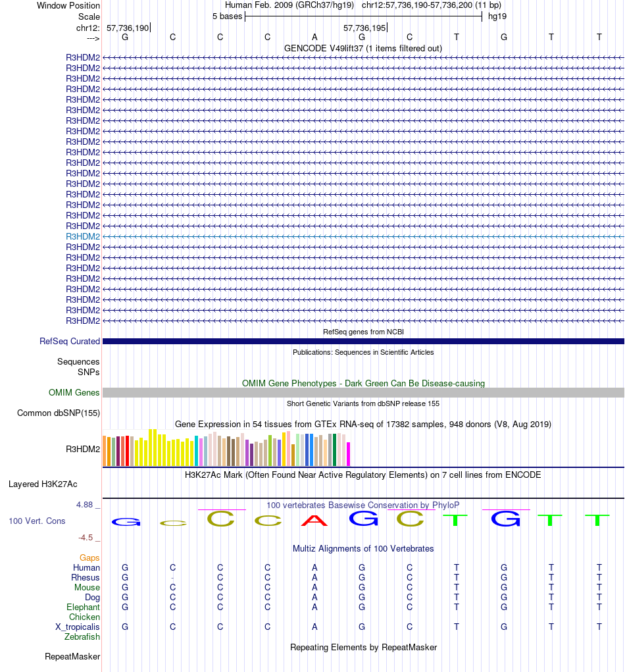
Task: Click R3HDM2 label beside GTEx bar chart
Action: (83, 449)
